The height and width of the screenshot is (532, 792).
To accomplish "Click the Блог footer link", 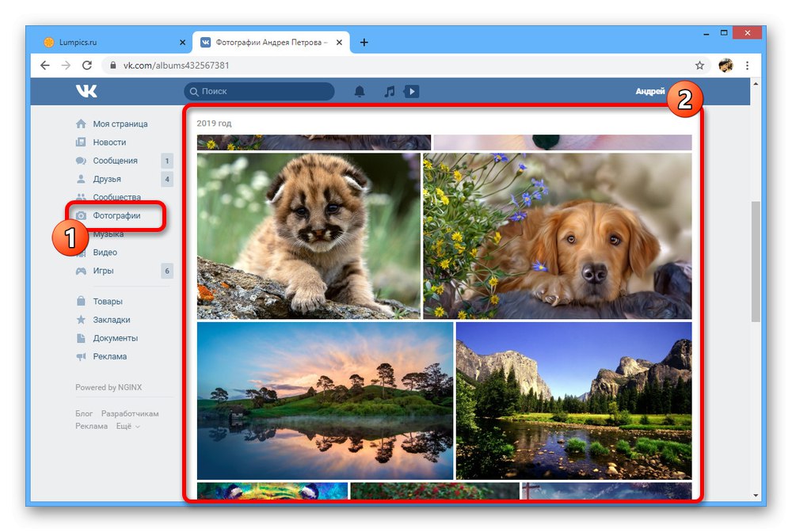I will coord(84,413).
